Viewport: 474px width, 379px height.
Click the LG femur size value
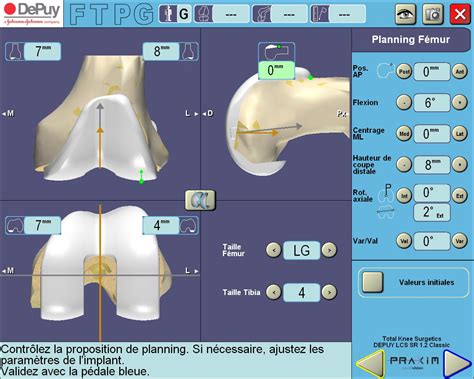pyautogui.click(x=301, y=250)
